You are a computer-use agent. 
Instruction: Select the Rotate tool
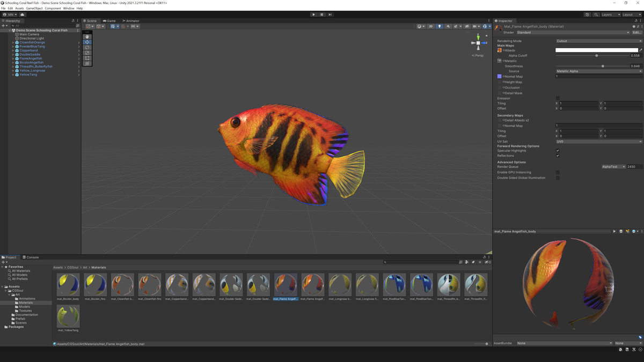click(x=87, y=47)
